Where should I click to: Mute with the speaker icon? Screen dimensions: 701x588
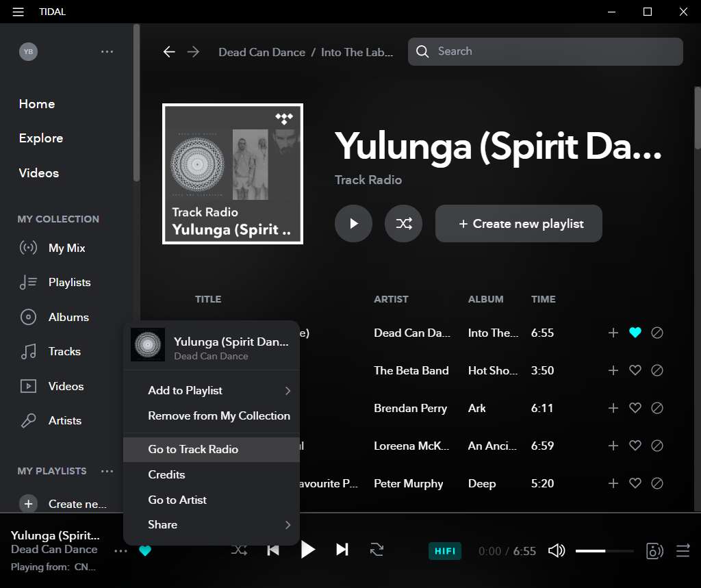(x=557, y=551)
